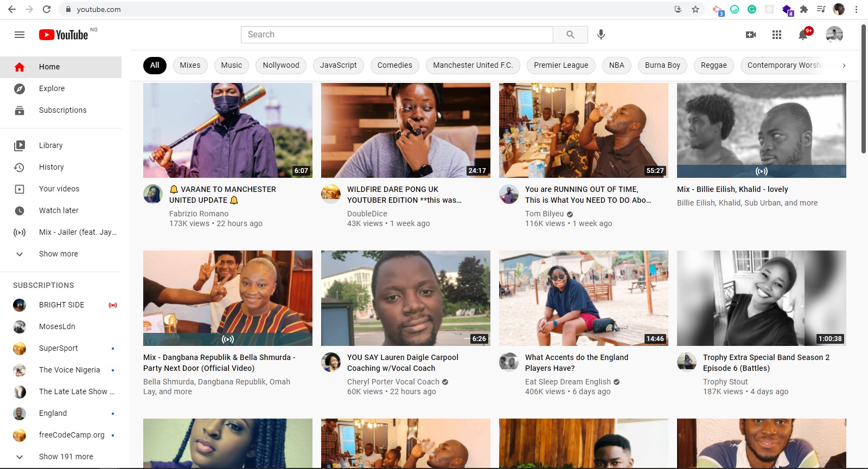Open VARANE TO MANCHESTER UNITED UPDATE title
The image size is (868, 469).
(x=222, y=195)
